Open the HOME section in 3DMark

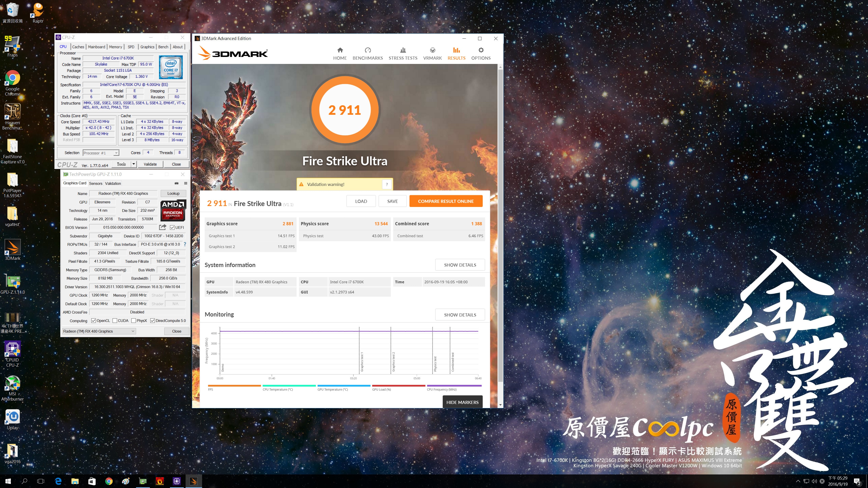[x=340, y=54]
